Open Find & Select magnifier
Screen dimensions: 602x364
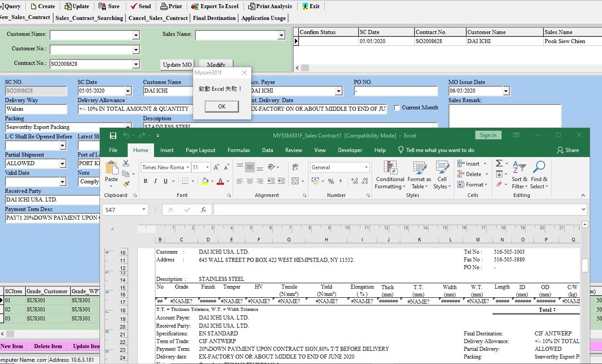tap(539, 175)
